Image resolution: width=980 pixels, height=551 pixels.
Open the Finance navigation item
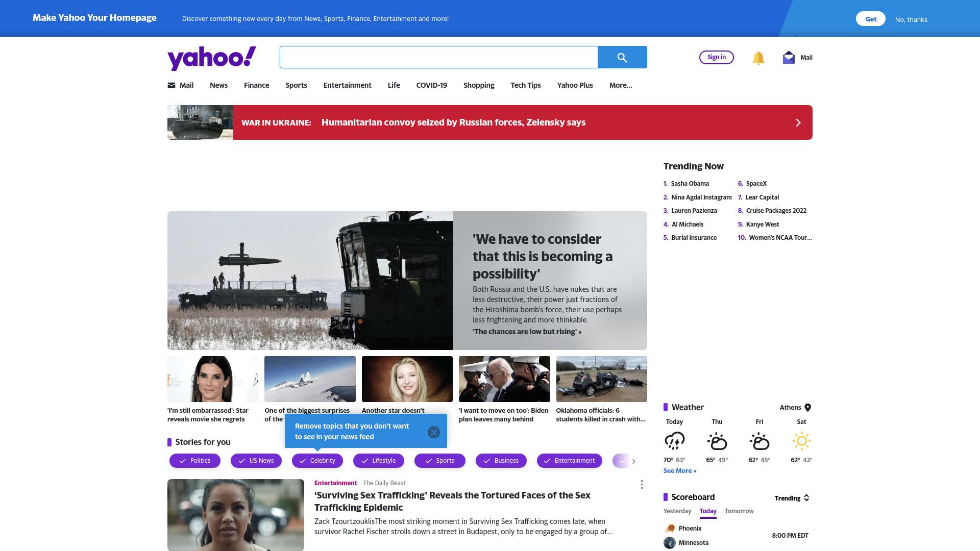pos(256,85)
